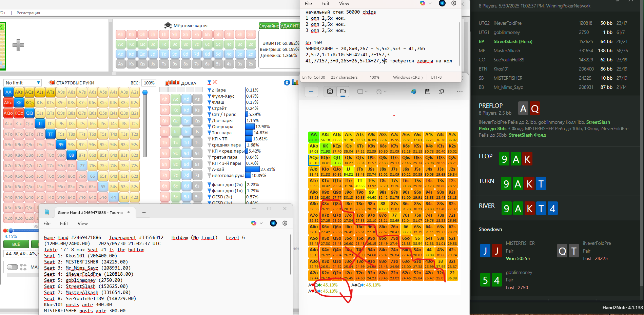
Task: Click the red dot at range slider start
Action: (x=5, y=231)
